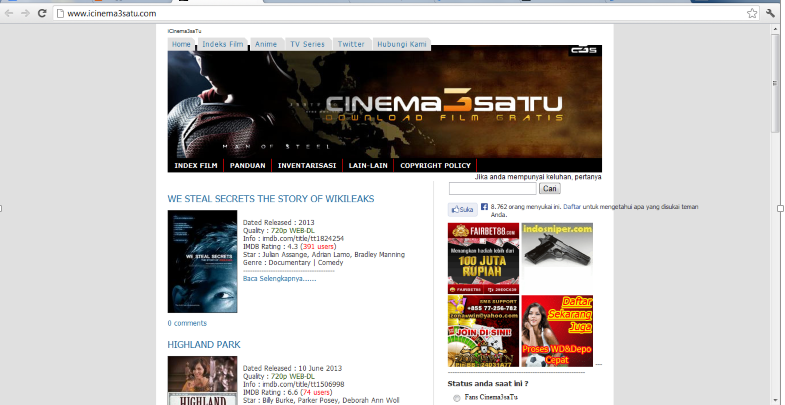785x405 pixels.
Task: Click the browser back arrow
Action: click(9, 14)
